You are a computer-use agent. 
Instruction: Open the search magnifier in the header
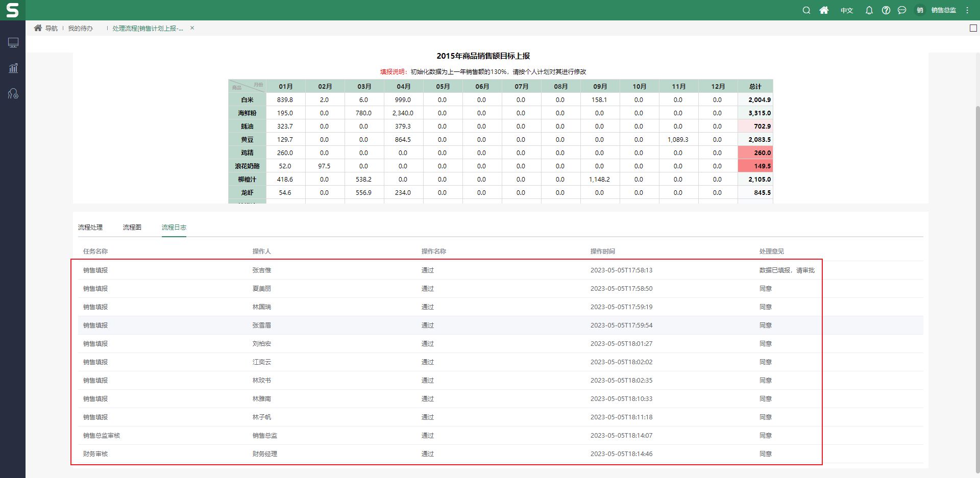click(806, 10)
